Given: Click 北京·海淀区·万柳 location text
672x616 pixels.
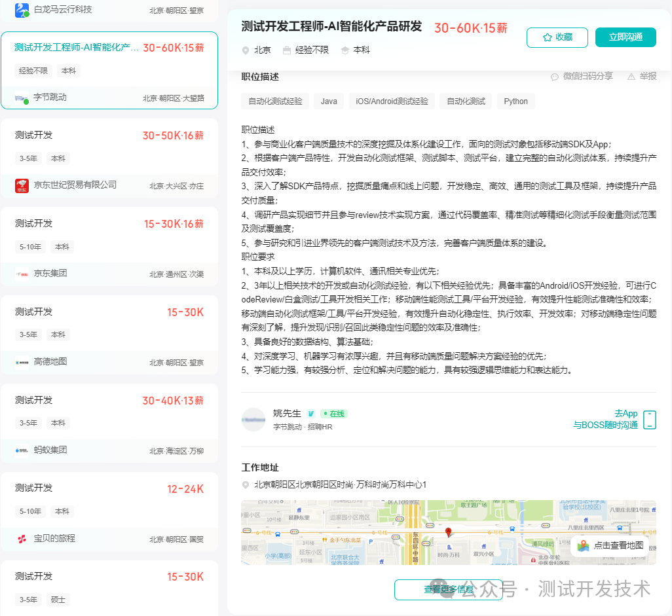Looking at the screenshot, I should click(177, 450).
